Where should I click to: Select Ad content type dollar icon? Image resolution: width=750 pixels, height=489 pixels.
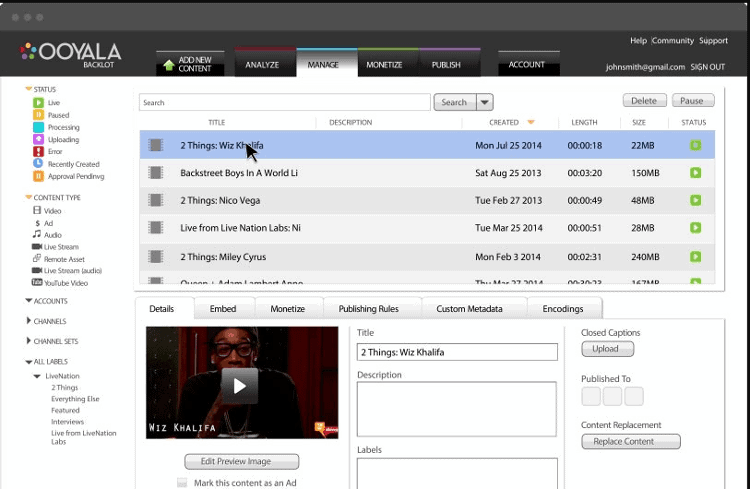[37, 223]
